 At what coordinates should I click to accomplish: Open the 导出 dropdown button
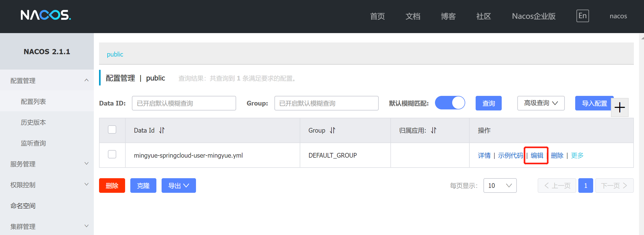pos(179,185)
